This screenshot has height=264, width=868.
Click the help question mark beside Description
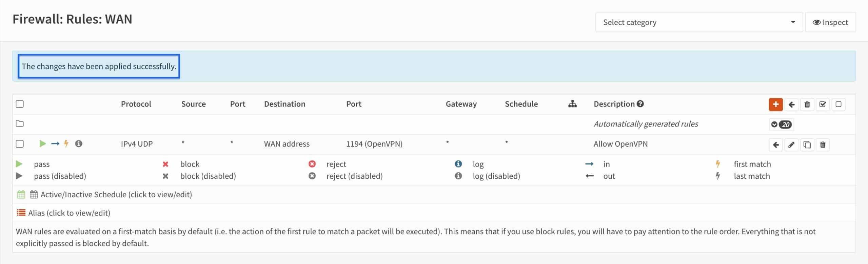[641, 104]
